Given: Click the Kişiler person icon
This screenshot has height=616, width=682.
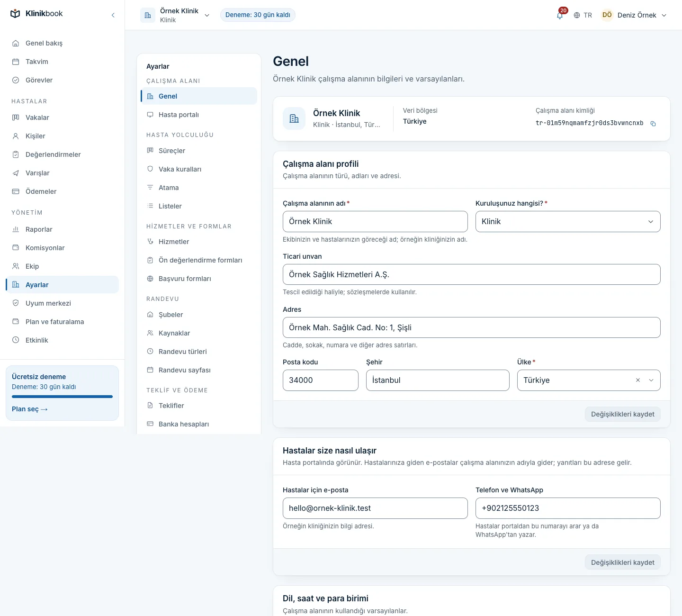Looking at the screenshot, I should [x=16, y=136].
